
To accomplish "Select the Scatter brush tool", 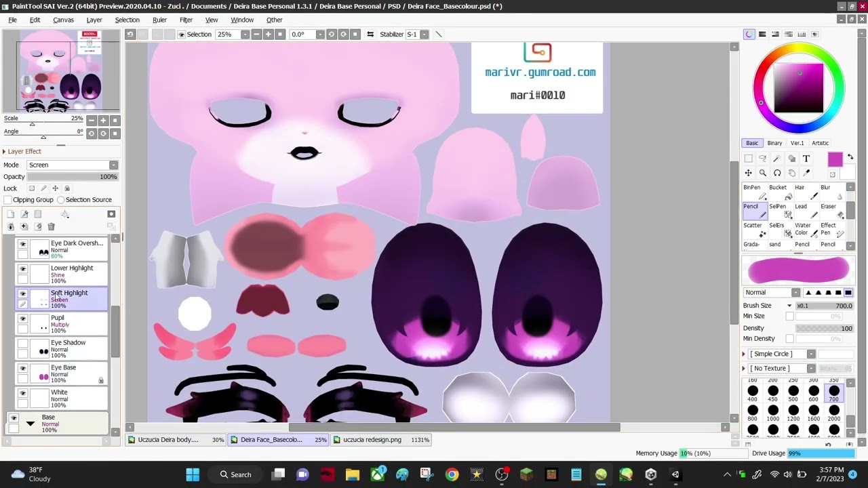I will tap(755, 230).
